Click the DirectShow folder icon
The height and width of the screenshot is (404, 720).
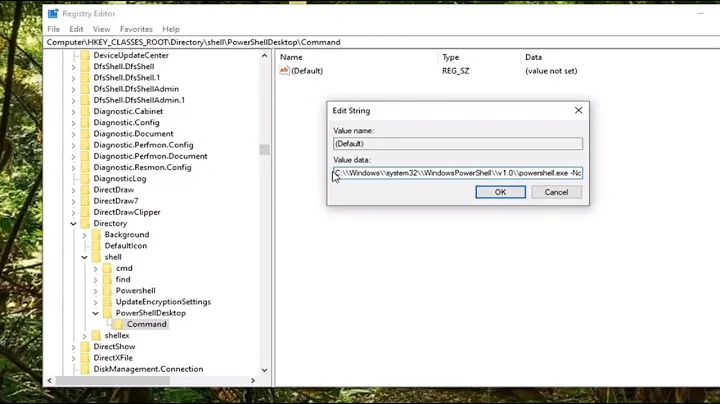[x=85, y=346]
